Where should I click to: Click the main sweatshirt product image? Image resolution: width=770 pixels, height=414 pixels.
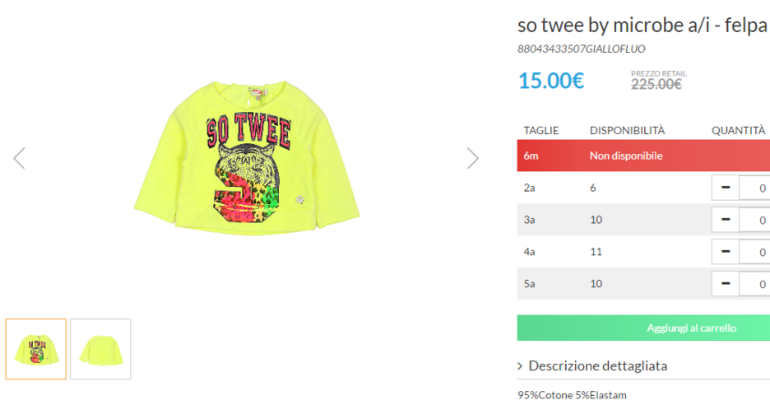(x=247, y=157)
